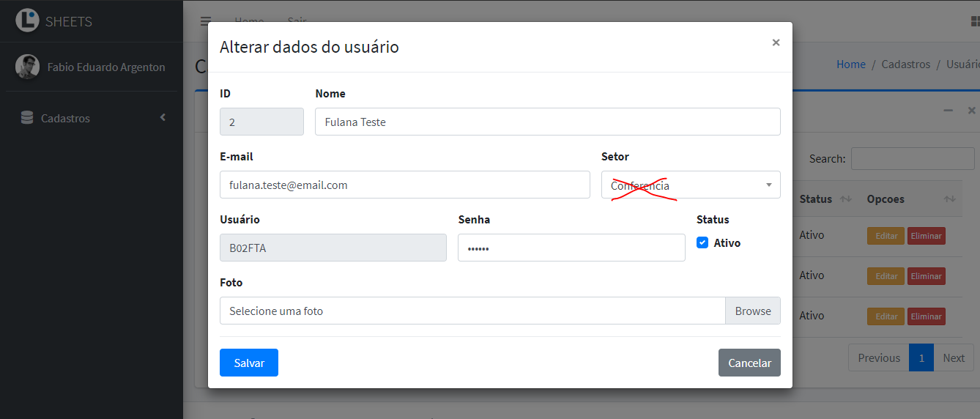Click inside the Nome input field

point(548,122)
